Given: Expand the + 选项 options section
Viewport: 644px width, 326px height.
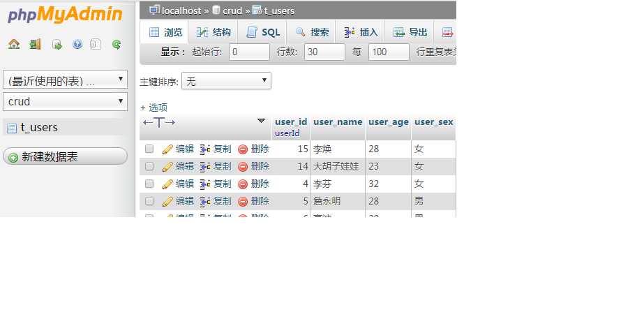Looking at the screenshot, I should 153,108.
